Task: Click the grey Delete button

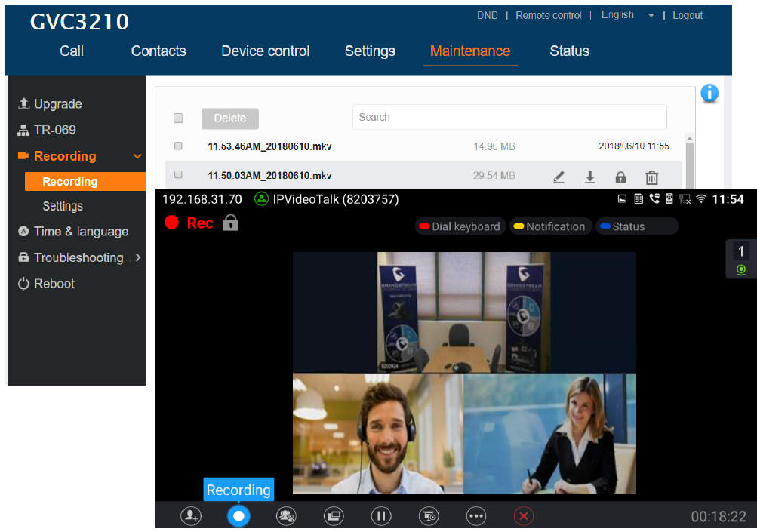Action: pos(229,118)
